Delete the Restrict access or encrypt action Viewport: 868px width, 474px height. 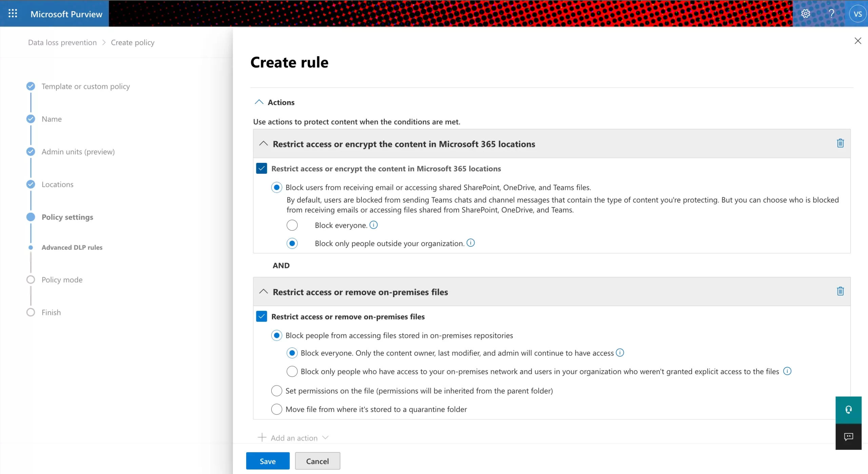840,143
